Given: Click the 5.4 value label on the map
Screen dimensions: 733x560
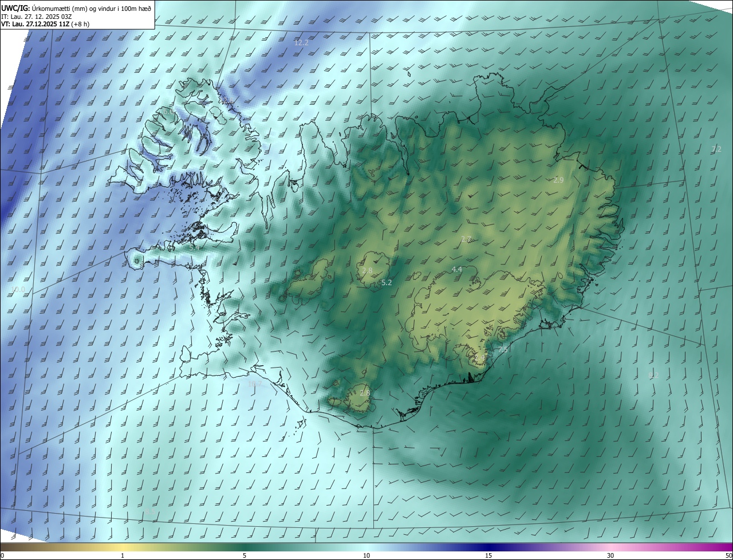Looking at the screenshot, I should pos(194,247).
